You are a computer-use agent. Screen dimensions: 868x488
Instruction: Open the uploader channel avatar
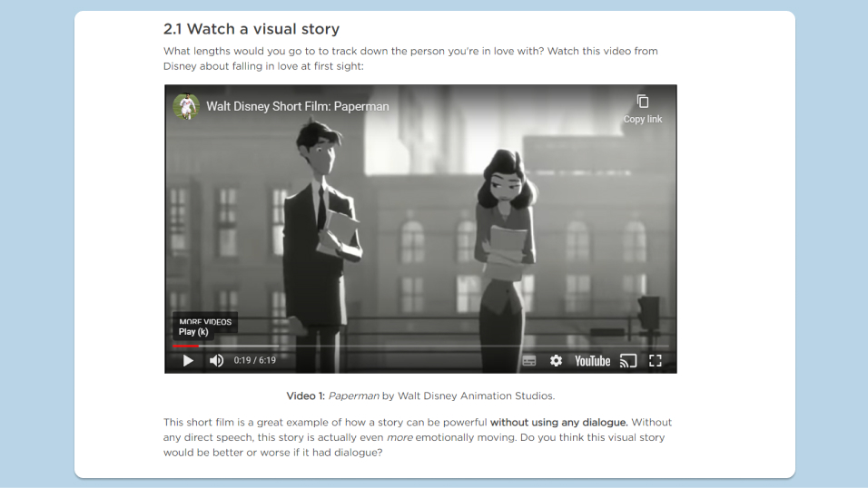click(x=186, y=106)
